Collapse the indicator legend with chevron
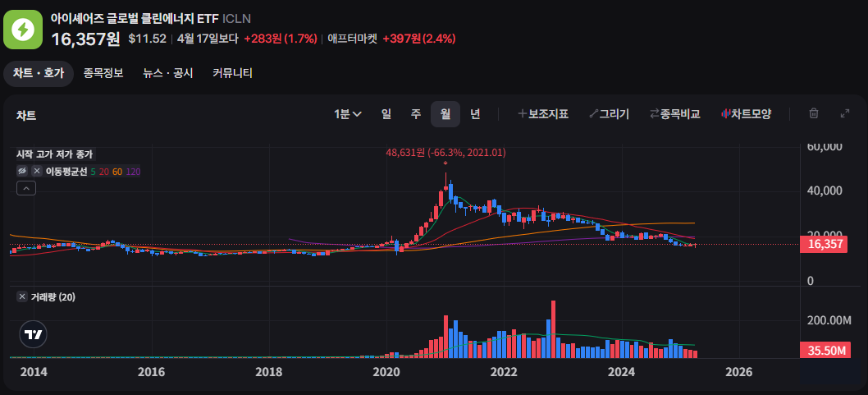Viewport: 868px width, 395px height. pyautogui.click(x=26, y=188)
